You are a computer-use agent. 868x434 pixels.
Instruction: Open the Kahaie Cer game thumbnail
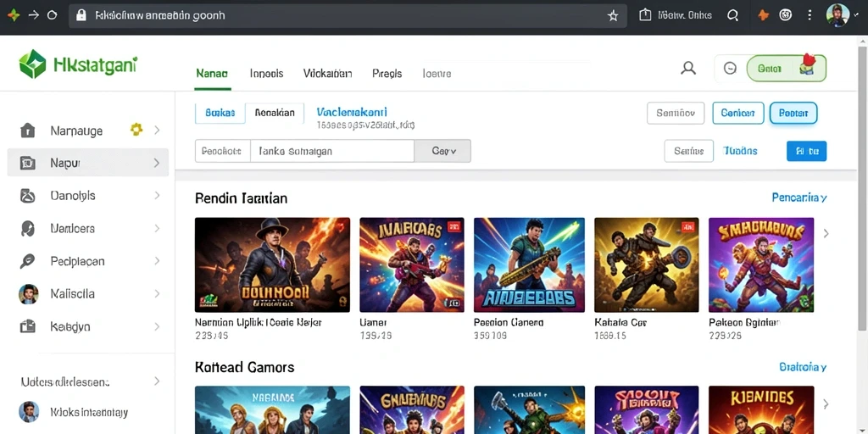click(647, 264)
